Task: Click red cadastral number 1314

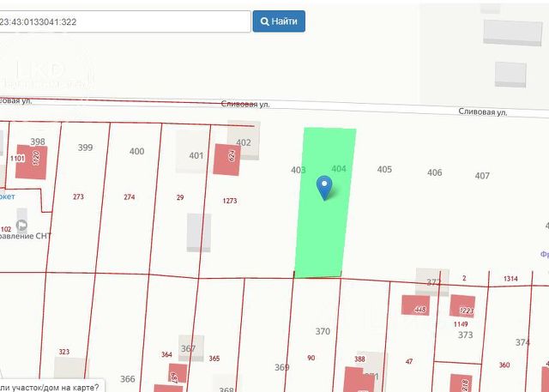Action: [510, 279]
